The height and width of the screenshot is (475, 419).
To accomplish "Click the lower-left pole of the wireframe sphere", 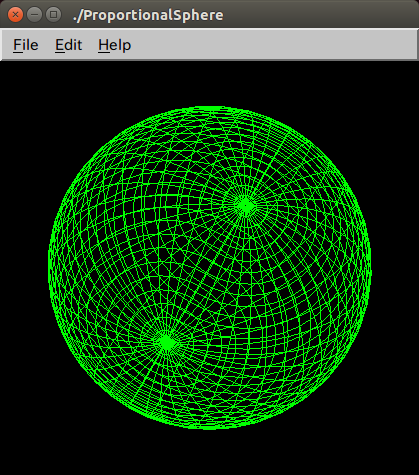I will (x=166, y=342).
